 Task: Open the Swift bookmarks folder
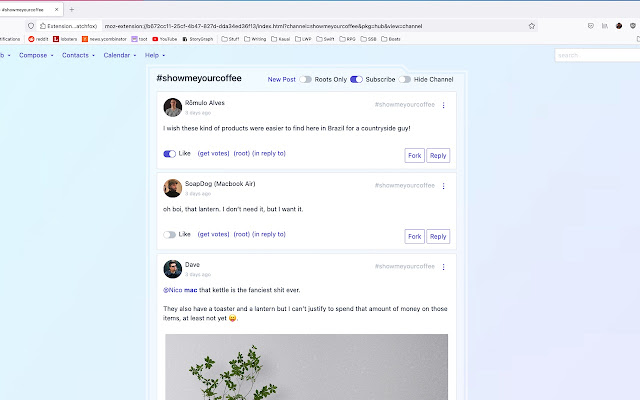click(x=325, y=39)
